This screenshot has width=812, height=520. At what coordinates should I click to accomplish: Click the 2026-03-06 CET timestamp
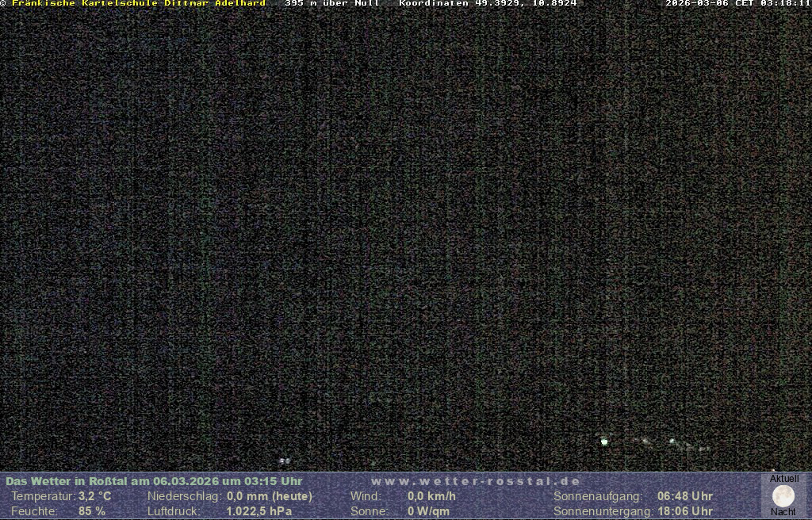click(737, 4)
